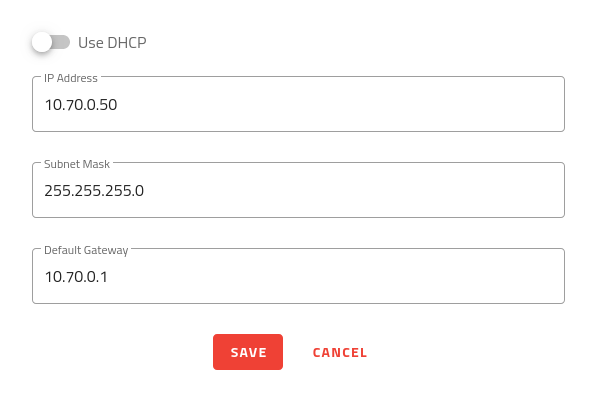Click empty area inside IP Address box
Screen dimensions: 597x394
(343, 105)
